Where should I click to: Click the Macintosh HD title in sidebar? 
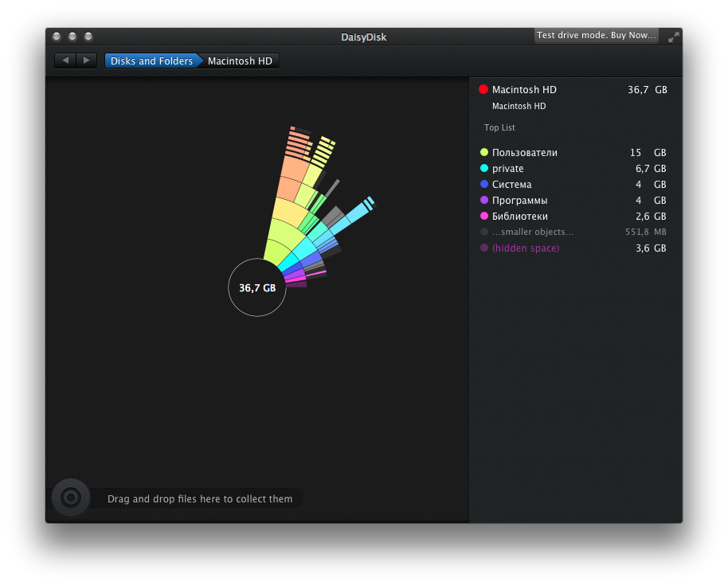coord(524,90)
